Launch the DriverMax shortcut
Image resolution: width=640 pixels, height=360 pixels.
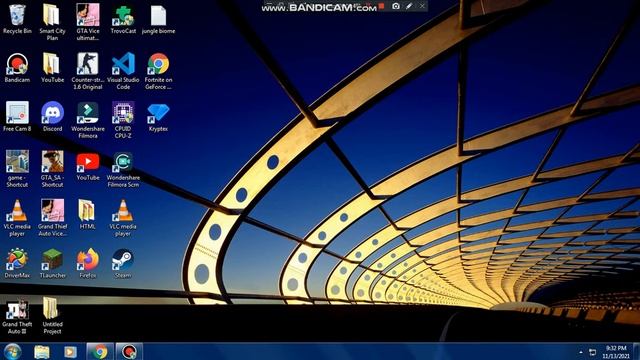pos(17,263)
